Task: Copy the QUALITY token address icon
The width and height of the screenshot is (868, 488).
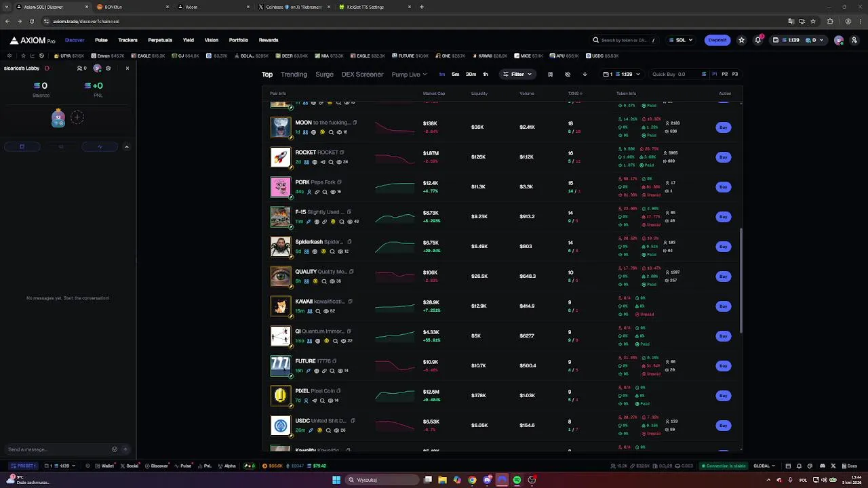Action: click(x=351, y=272)
